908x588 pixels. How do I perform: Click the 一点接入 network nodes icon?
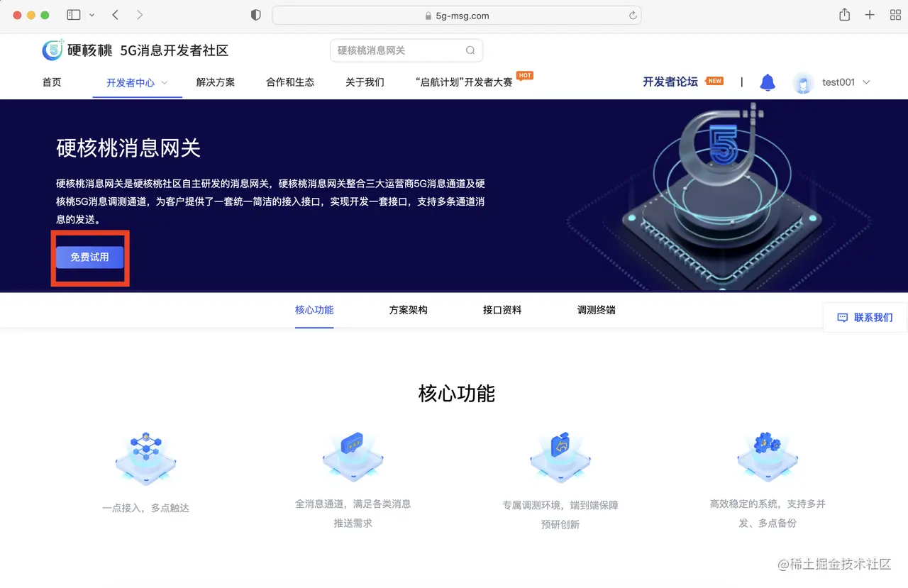pyautogui.click(x=146, y=457)
